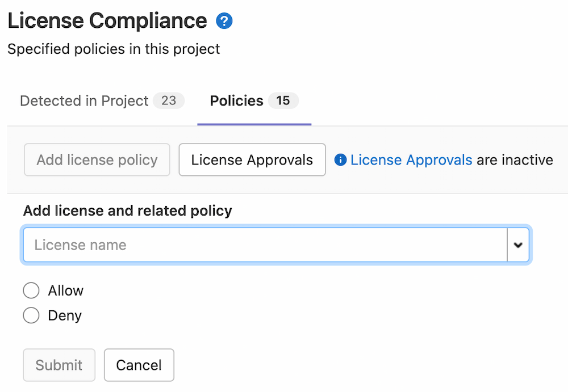Image resolution: width=568 pixels, height=392 pixels.
Task: Follow the License Approvals link
Action: pyautogui.click(x=410, y=159)
